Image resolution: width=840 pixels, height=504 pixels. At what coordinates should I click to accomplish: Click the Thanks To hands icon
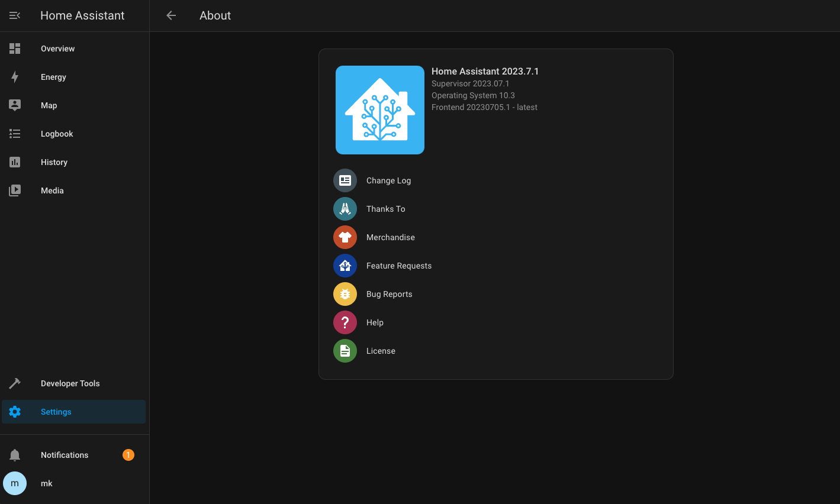345,209
